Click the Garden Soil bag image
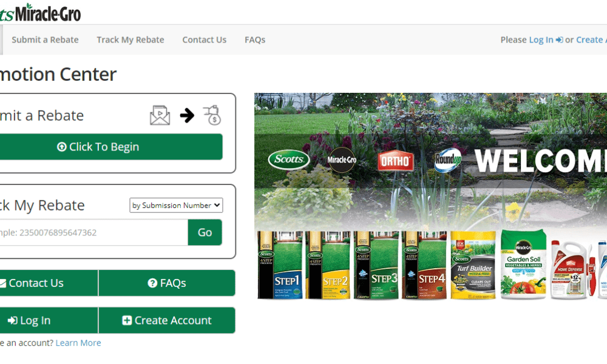 tap(523, 264)
